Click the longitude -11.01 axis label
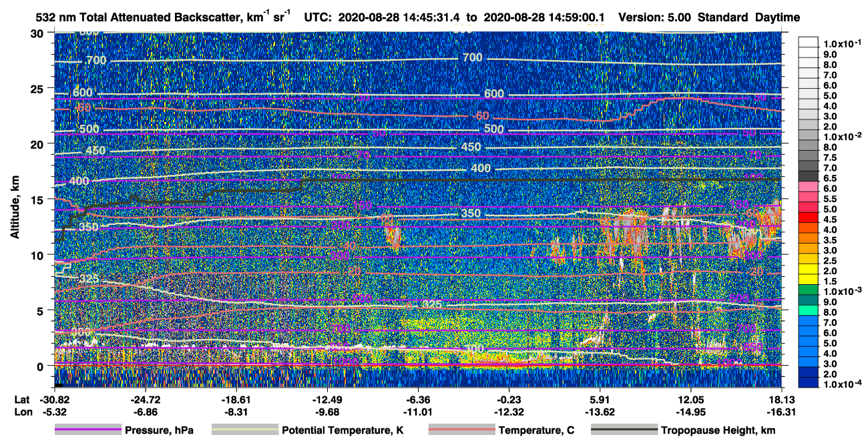The image size is (868, 445). point(417,412)
